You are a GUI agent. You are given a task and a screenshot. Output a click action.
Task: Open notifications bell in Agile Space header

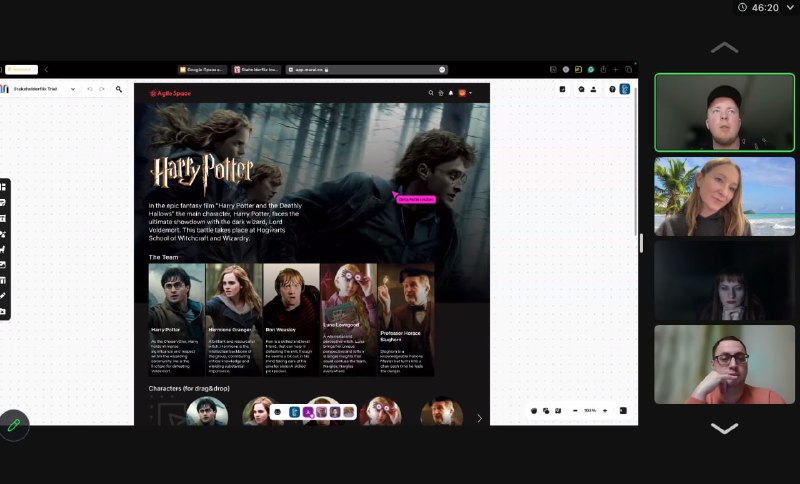click(451, 93)
